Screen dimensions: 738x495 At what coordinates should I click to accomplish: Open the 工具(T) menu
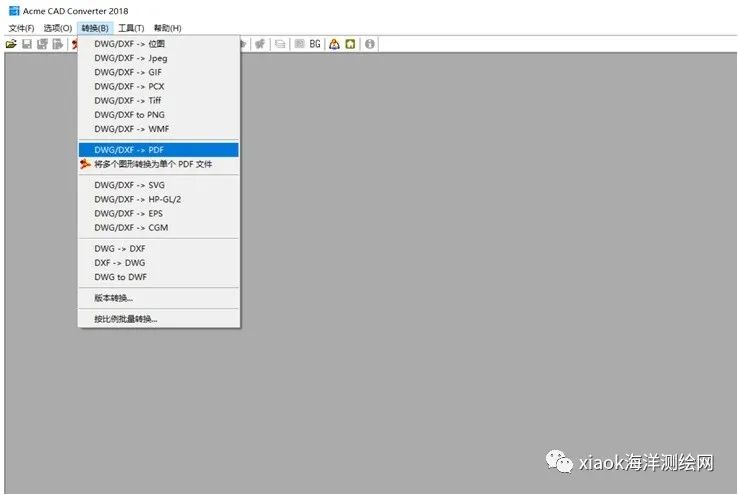[131, 28]
